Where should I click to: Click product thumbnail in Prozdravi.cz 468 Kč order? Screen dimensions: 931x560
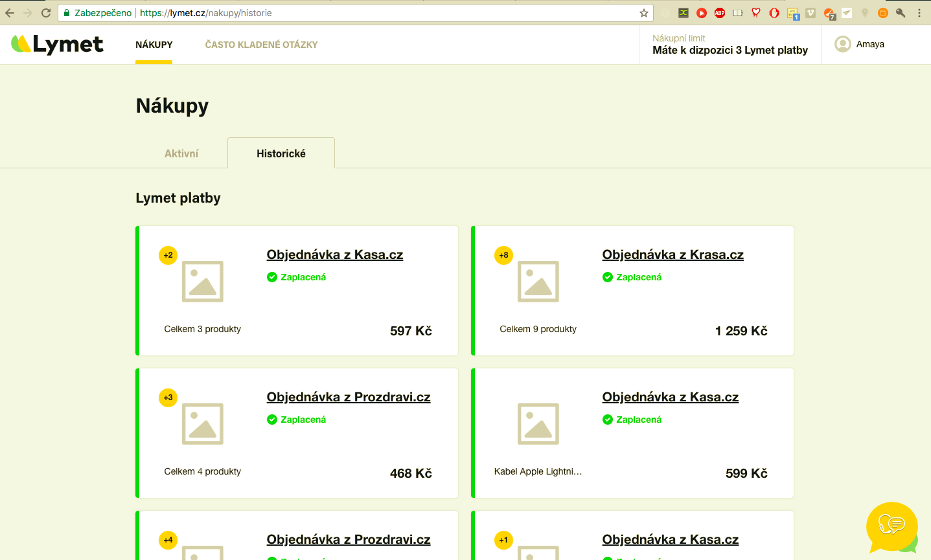tap(203, 424)
